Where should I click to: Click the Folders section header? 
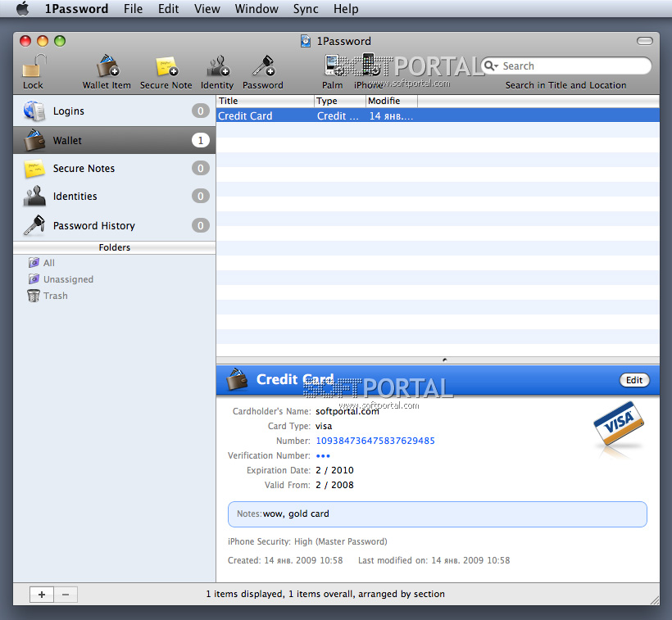click(115, 247)
